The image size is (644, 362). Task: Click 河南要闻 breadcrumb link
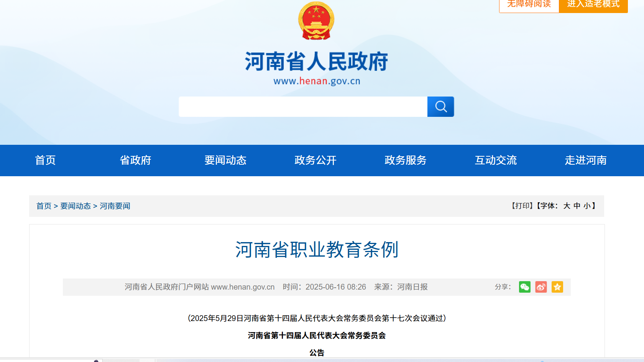click(x=115, y=206)
